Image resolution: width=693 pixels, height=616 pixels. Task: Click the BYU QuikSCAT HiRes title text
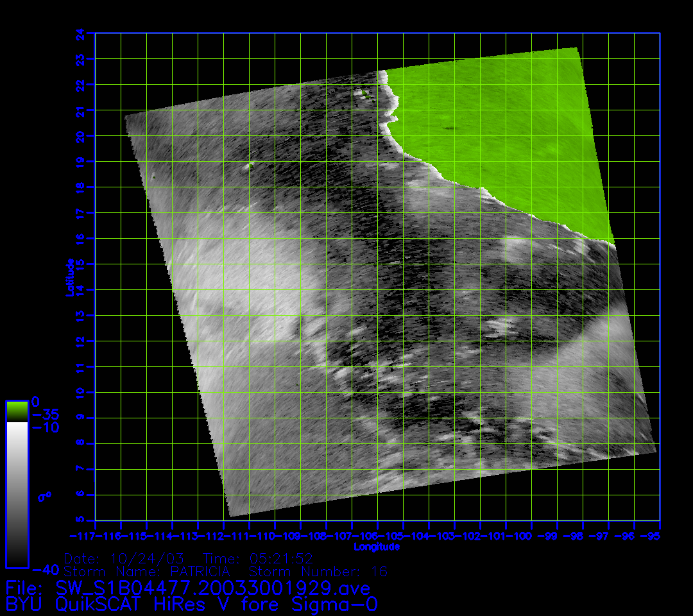(191, 604)
